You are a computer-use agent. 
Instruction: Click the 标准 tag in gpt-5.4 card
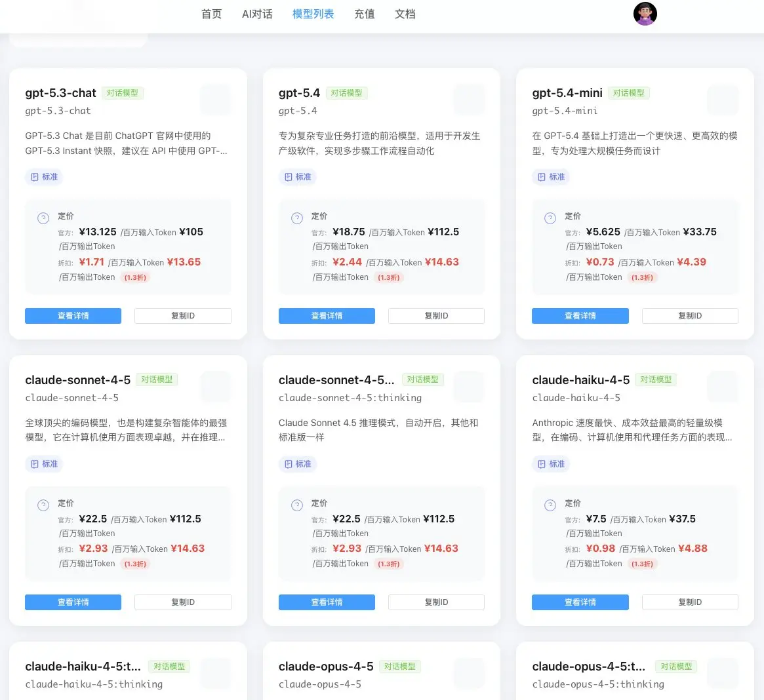pos(298,177)
